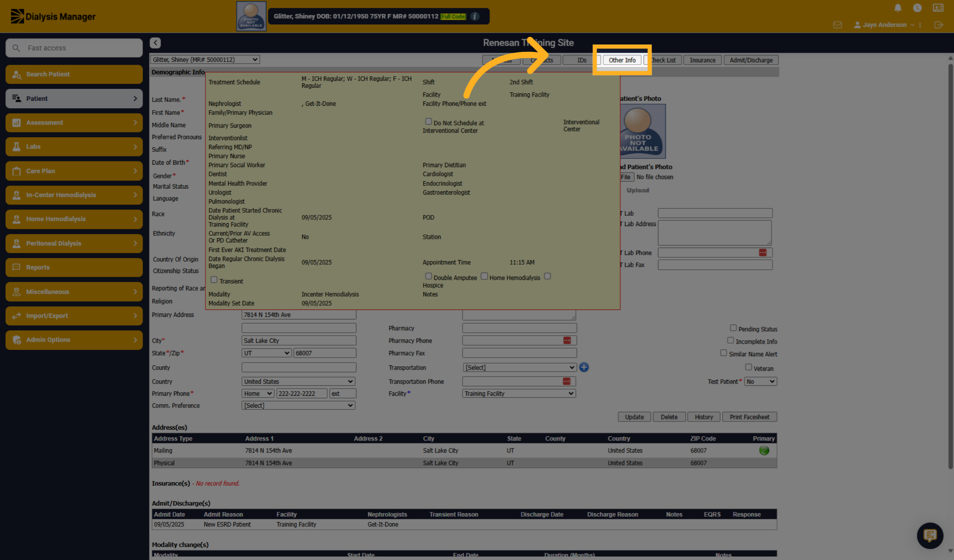Toggle the Double Amputee checkbox
The image size is (954, 560).
428,276
